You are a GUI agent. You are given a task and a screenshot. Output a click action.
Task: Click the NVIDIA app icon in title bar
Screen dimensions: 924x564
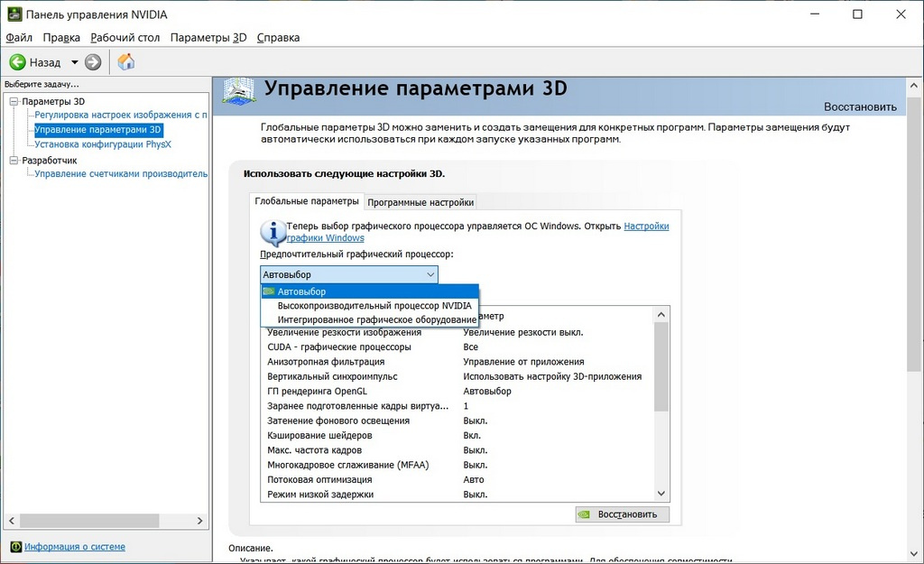[x=14, y=14]
